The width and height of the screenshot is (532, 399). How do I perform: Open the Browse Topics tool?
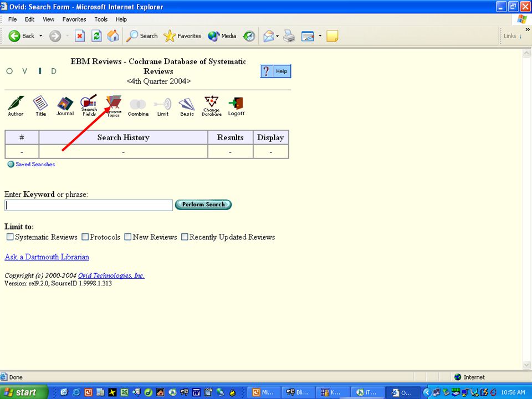point(114,105)
